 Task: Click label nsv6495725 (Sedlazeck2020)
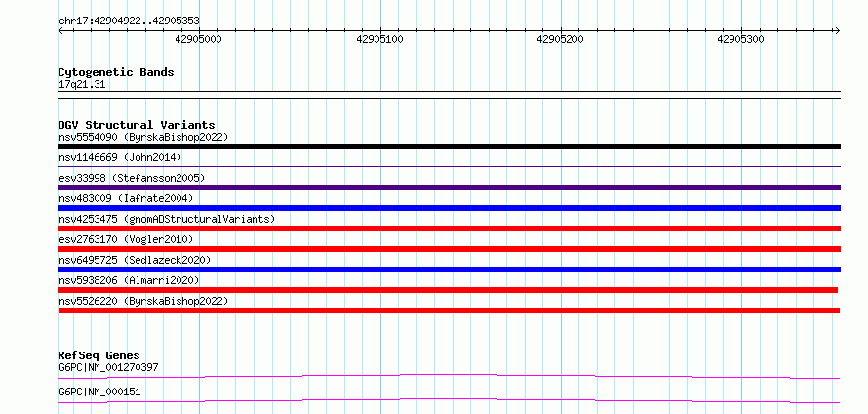tap(135, 260)
